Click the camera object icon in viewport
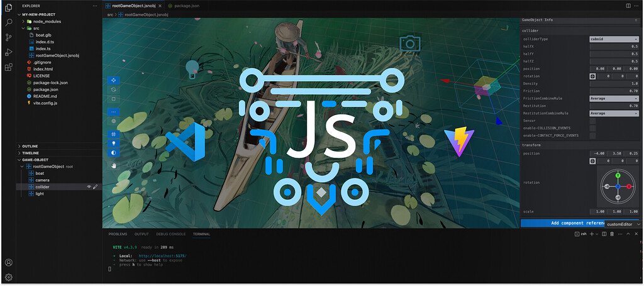 pos(409,43)
